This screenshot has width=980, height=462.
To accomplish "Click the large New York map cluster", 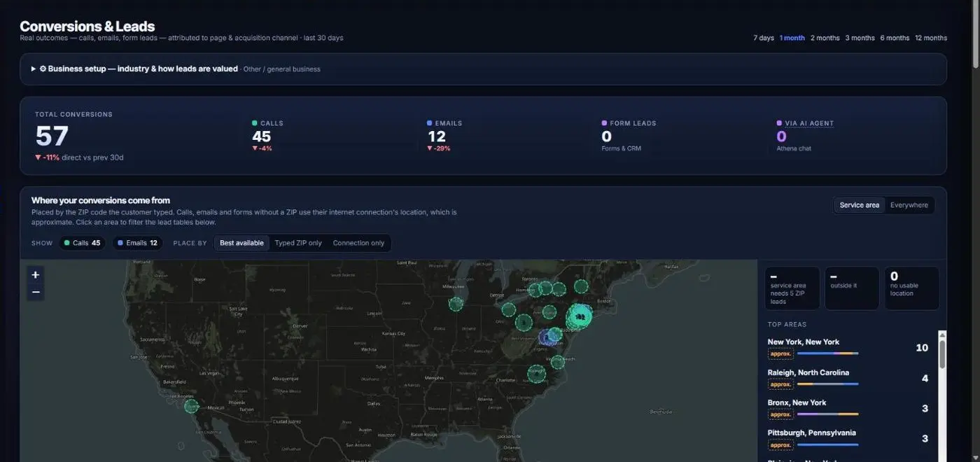I will pos(580,316).
